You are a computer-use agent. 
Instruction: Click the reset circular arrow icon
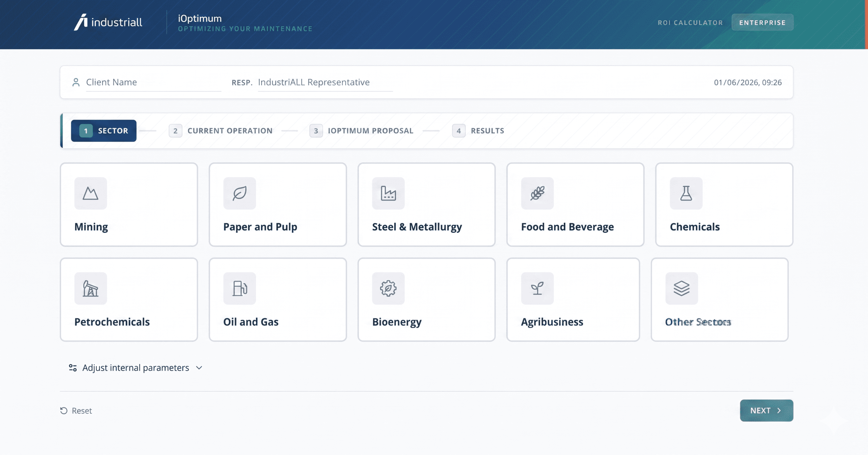64,411
